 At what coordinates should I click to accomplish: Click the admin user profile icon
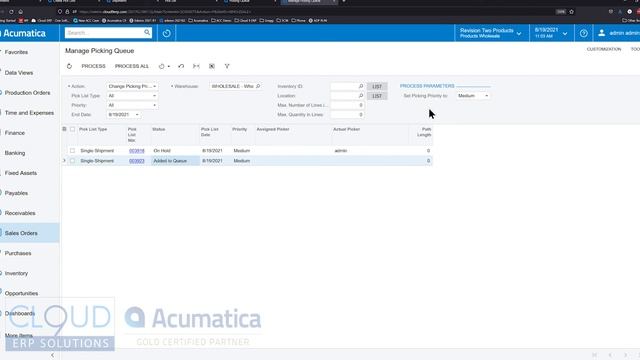tap(602, 33)
